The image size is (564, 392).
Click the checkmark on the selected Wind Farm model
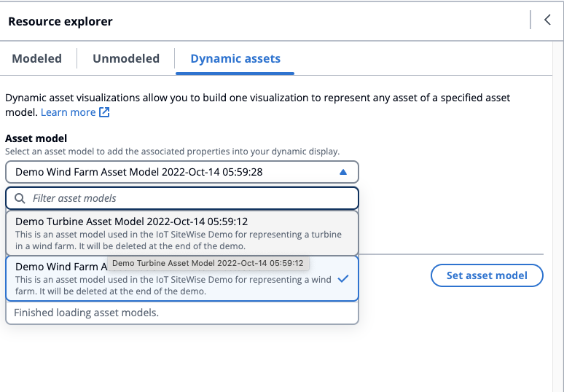(343, 278)
